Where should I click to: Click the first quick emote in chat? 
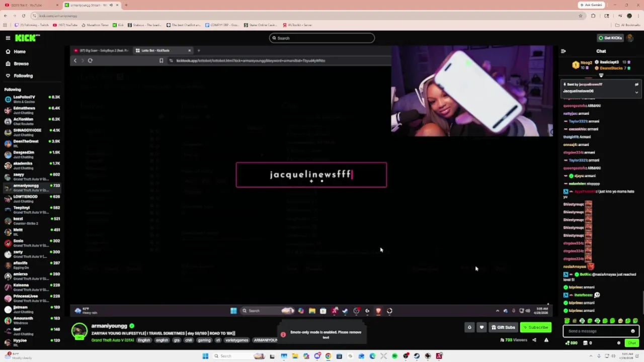(567, 321)
